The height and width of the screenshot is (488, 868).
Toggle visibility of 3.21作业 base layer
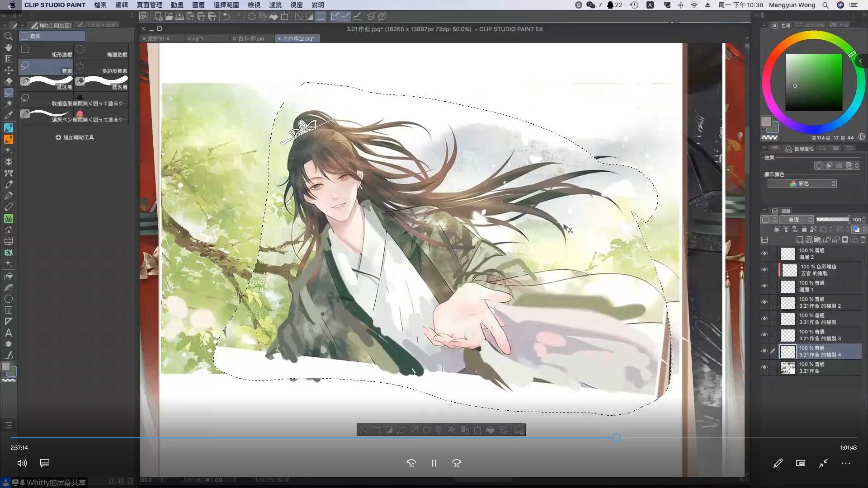(x=764, y=367)
